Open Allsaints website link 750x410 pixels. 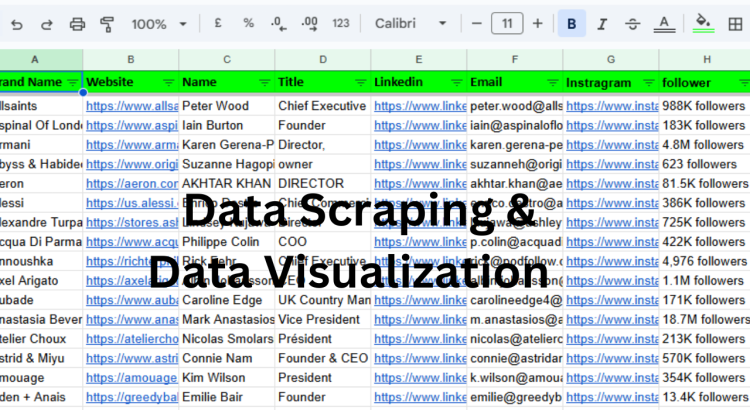click(x=132, y=106)
